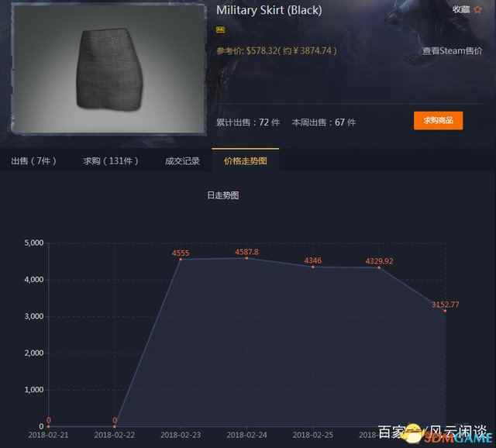Click the 4555 data point on chart
Screen dimensions: 496x448
tap(181, 259)
